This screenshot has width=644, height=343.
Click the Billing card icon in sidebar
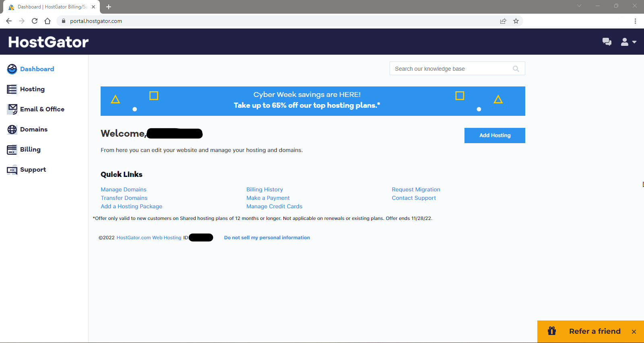[x=12, y=150]
